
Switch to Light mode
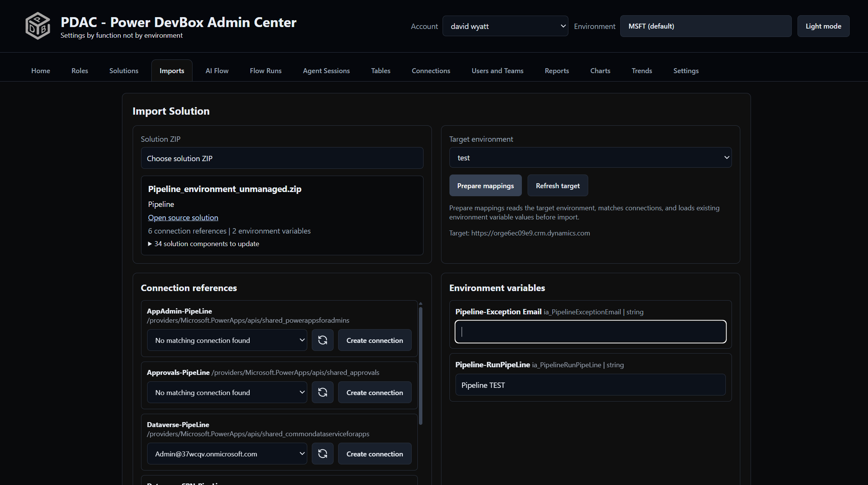coord(823,26)
